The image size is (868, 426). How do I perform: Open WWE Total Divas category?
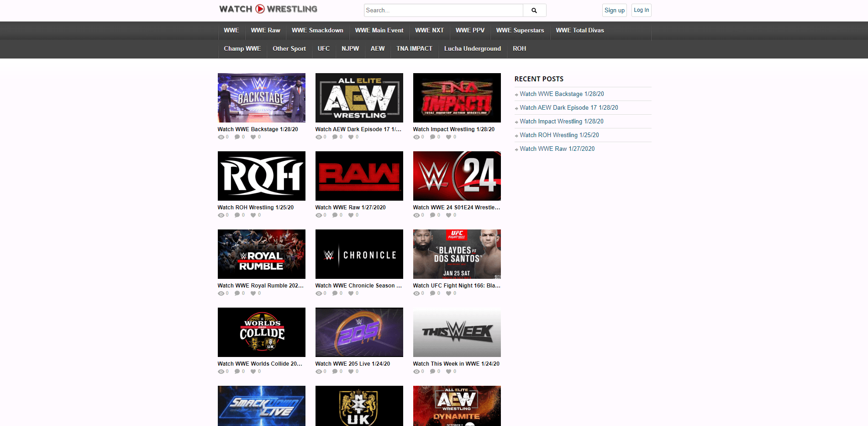pos(580,31)
